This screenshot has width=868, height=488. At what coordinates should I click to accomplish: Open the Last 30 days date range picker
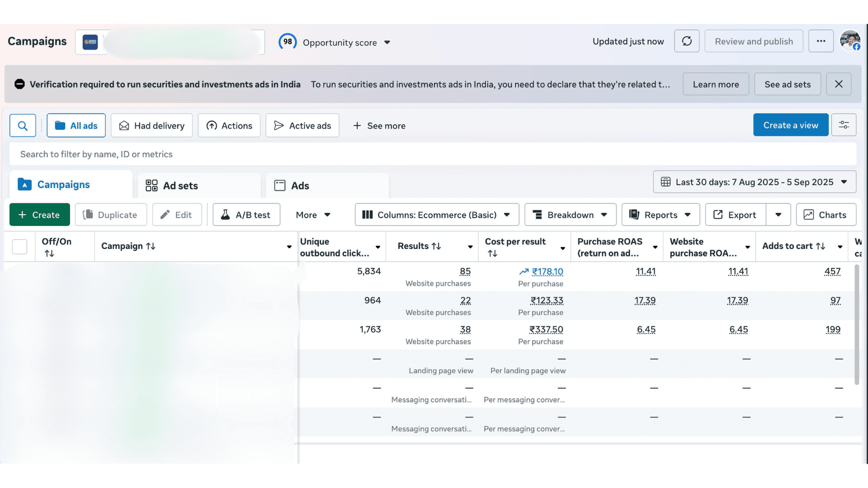click(754, 182)
